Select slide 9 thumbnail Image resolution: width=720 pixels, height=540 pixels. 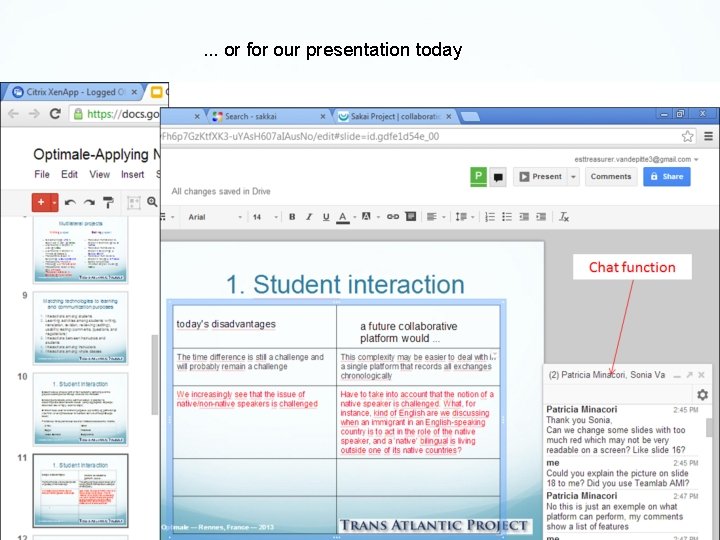[80, 328]
